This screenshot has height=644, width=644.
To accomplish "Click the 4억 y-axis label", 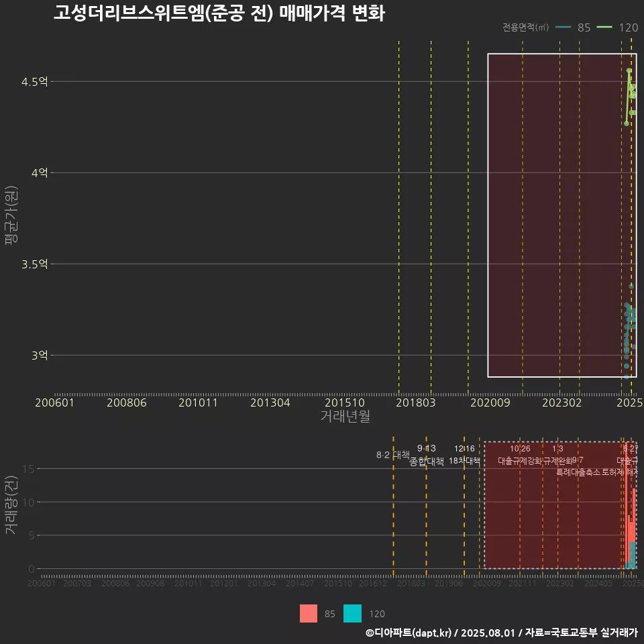I will [40, 173].
